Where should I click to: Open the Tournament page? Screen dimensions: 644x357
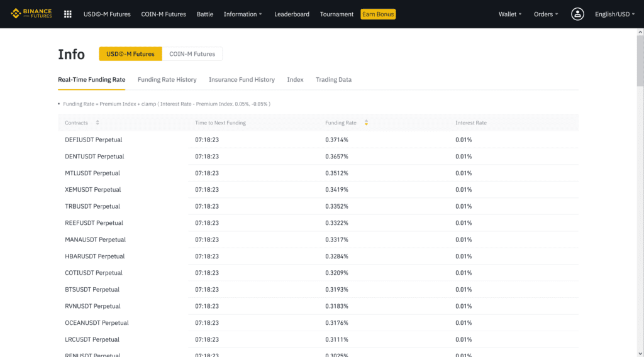point(336,14)
